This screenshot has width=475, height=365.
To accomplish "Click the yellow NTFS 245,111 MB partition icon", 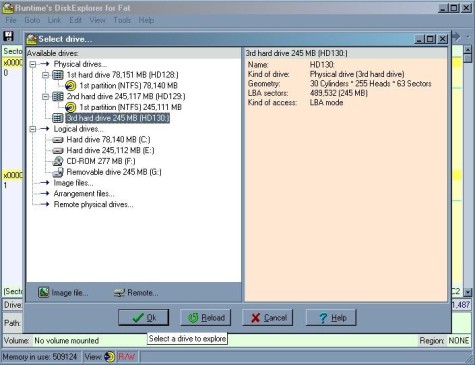I will tap(70, 107).
